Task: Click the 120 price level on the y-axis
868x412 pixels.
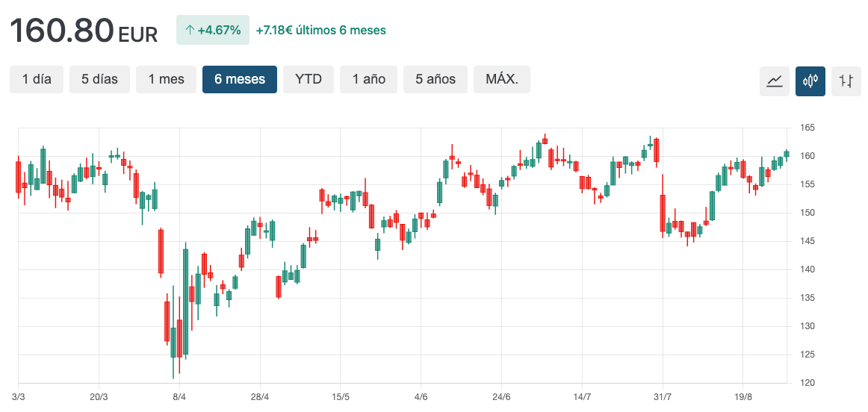Action: (x=808, y=383)
